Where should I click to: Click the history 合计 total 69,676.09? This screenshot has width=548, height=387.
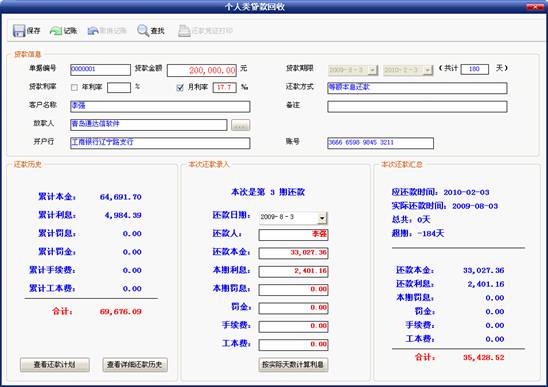121,311
